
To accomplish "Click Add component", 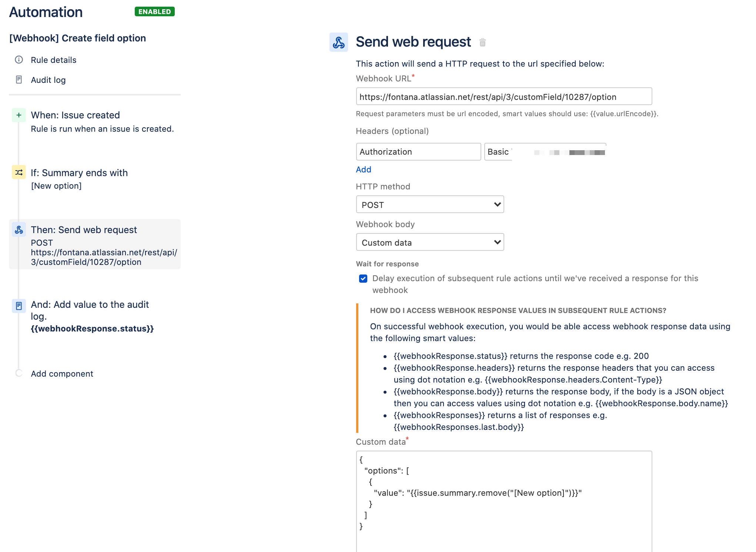I will (x=62, y=374).
